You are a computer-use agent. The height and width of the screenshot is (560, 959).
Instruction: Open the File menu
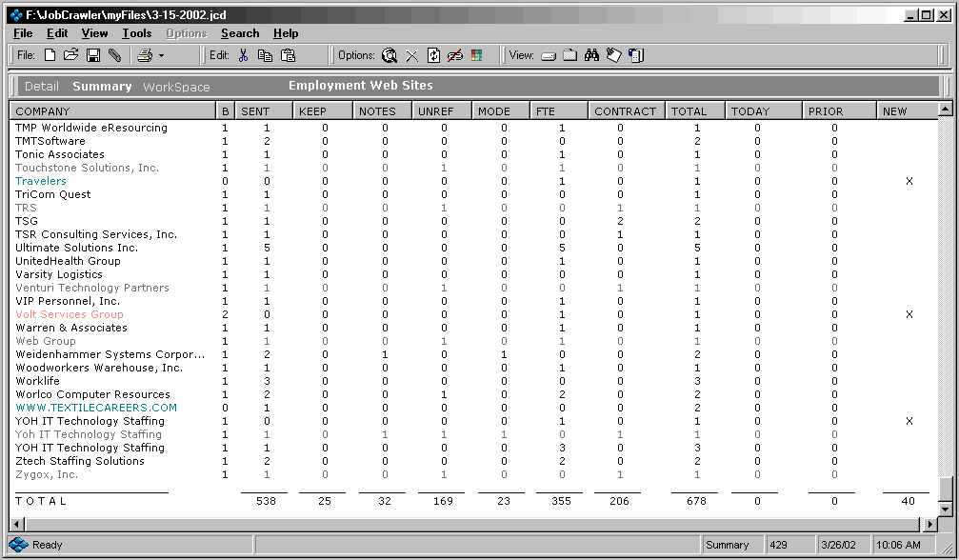(x=23, y=33)
